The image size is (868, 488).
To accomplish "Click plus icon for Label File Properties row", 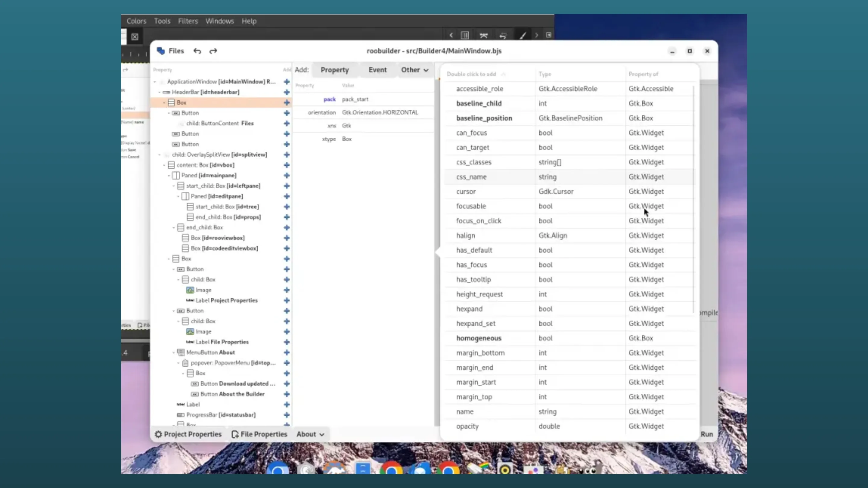I will point(287,342).
